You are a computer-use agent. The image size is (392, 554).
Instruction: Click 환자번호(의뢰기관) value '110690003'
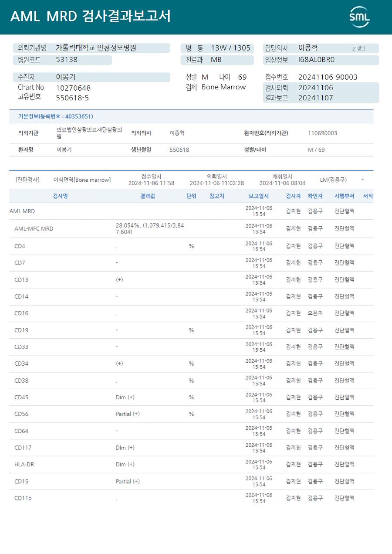coord(322,133)
